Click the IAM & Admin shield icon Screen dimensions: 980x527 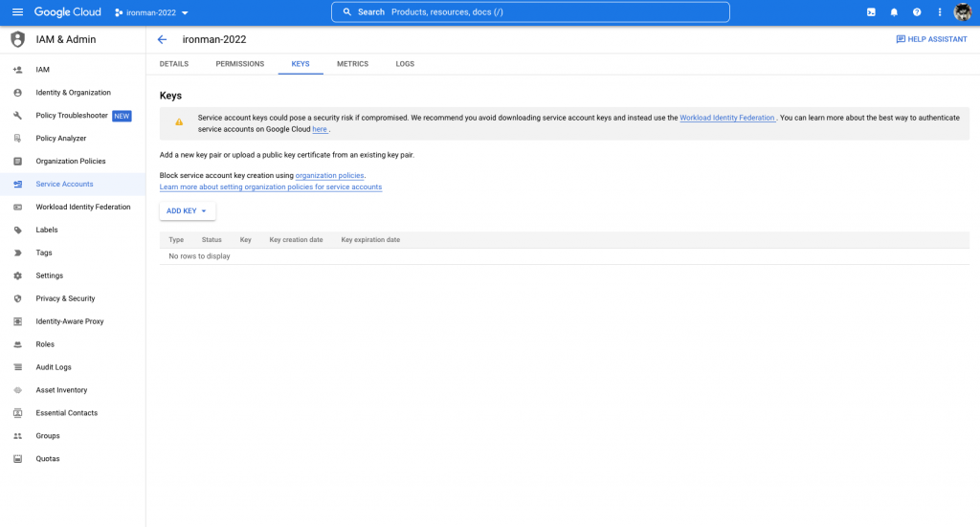click(x=17, y=39)
